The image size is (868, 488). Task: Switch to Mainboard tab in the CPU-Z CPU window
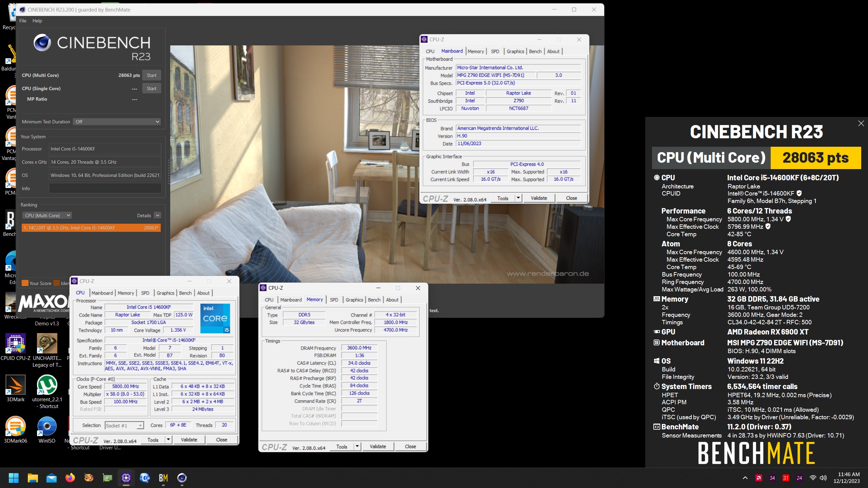click(102, 293)
